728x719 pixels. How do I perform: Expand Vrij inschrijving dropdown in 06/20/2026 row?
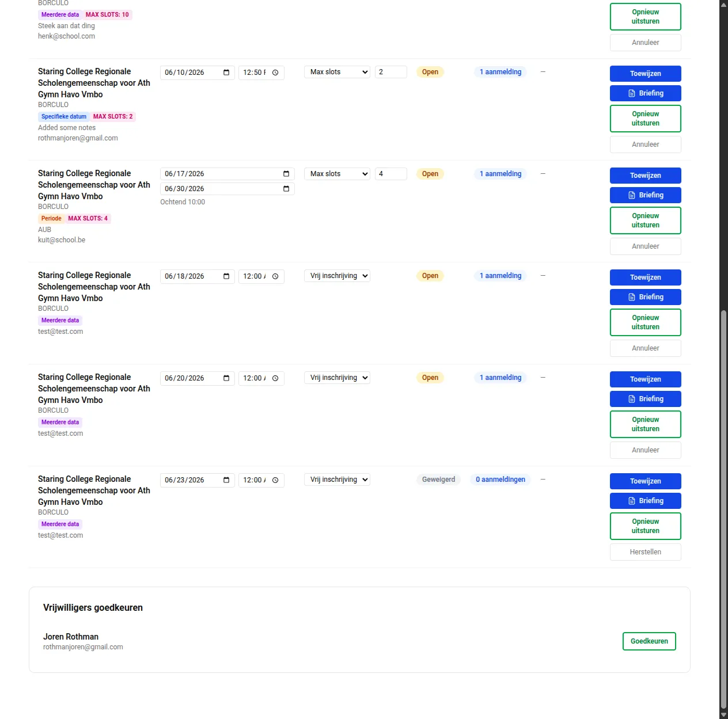point(337,378)
